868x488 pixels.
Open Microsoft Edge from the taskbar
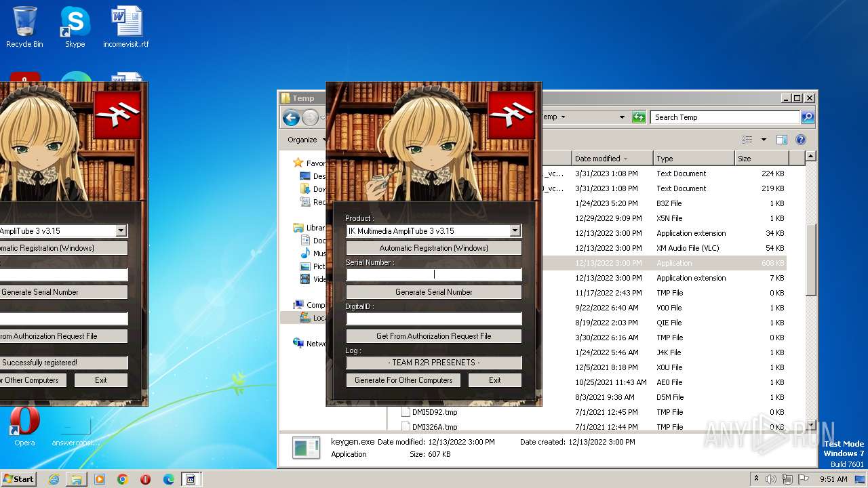(169, 479)
